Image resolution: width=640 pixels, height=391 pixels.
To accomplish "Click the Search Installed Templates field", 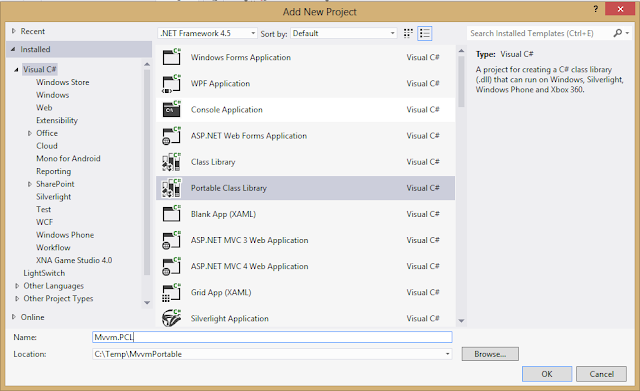I will tap(539, 33).
